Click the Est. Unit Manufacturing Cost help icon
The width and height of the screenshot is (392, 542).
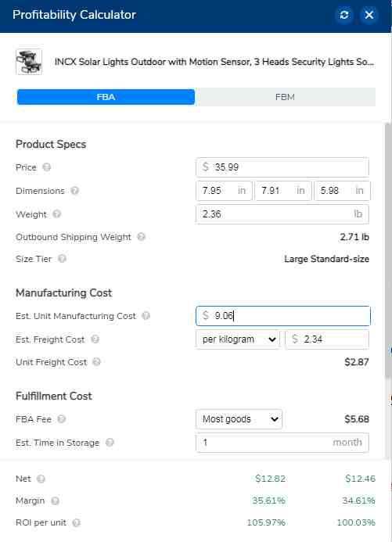coord(146,316)
